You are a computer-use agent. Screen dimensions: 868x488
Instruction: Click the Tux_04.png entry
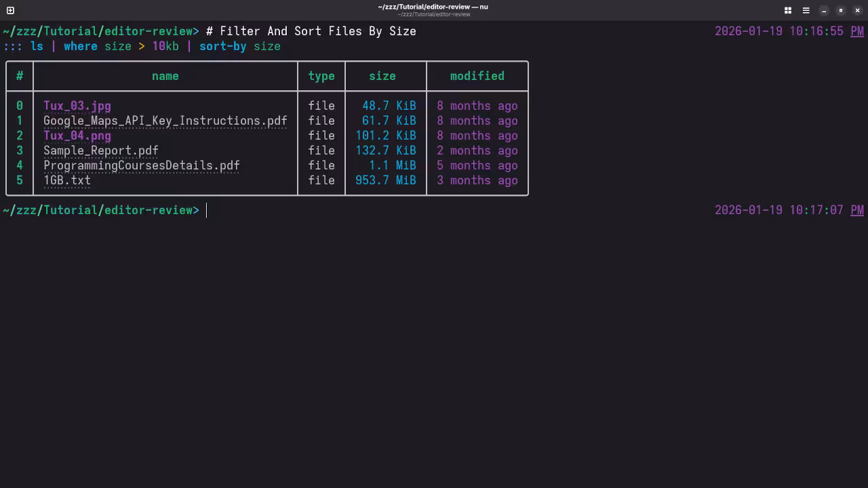[x=77, y=136]
